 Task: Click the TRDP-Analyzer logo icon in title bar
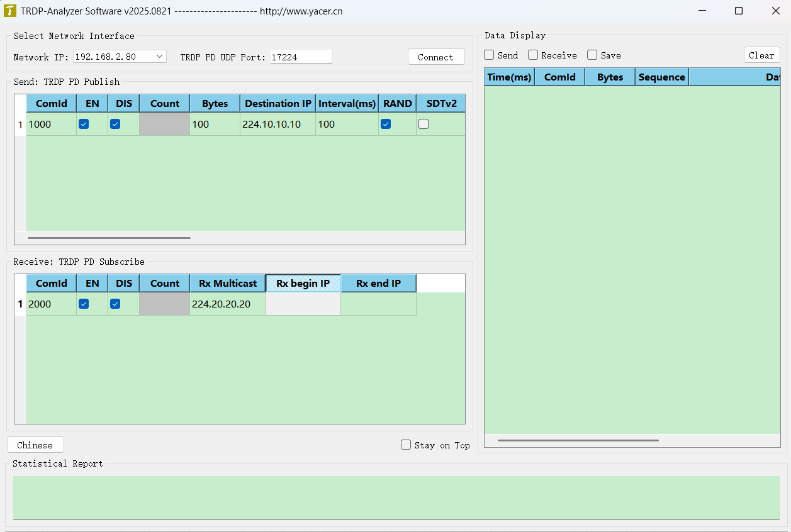tap(11, 11)
